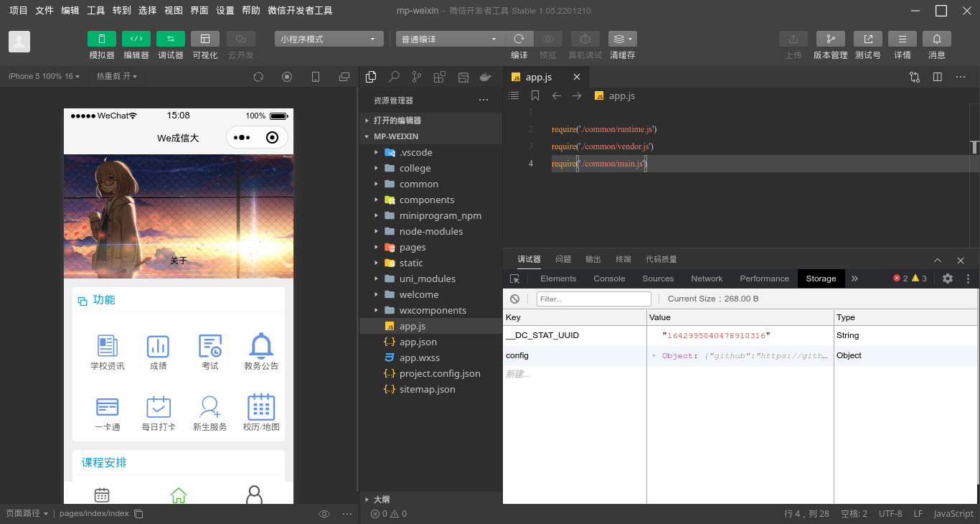Open the Explorer files icon in activity bar
This screenshot has width=980, height=524.
[371, 77]
